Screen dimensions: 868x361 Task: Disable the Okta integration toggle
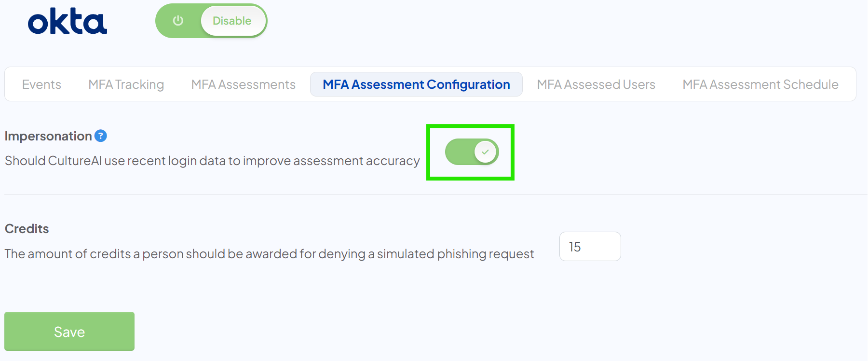tap(211, 21)
